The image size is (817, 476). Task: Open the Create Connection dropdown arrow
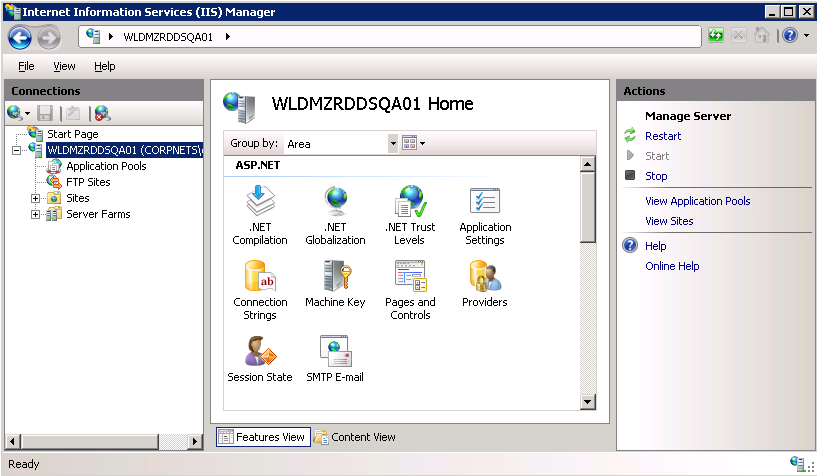(27, 114)
